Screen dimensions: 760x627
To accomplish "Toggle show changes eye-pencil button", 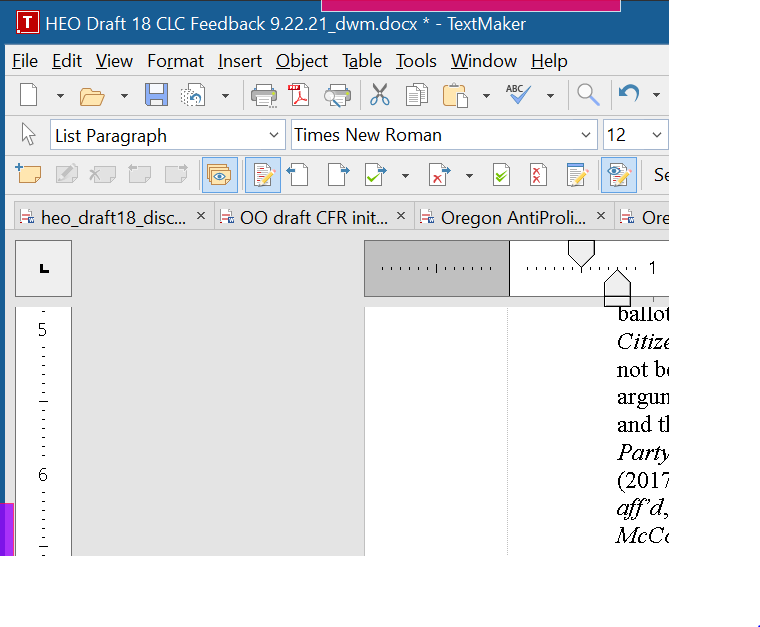I will [618, 175].
